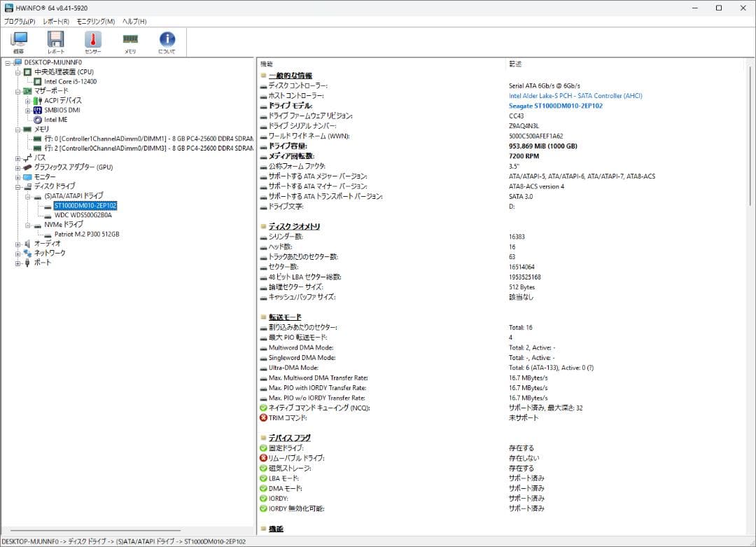Expand the ACPI デバイス node
Image resolution: width=756 pixels, height=547 pixels.
pyautogui.click(x=27, y=101)
